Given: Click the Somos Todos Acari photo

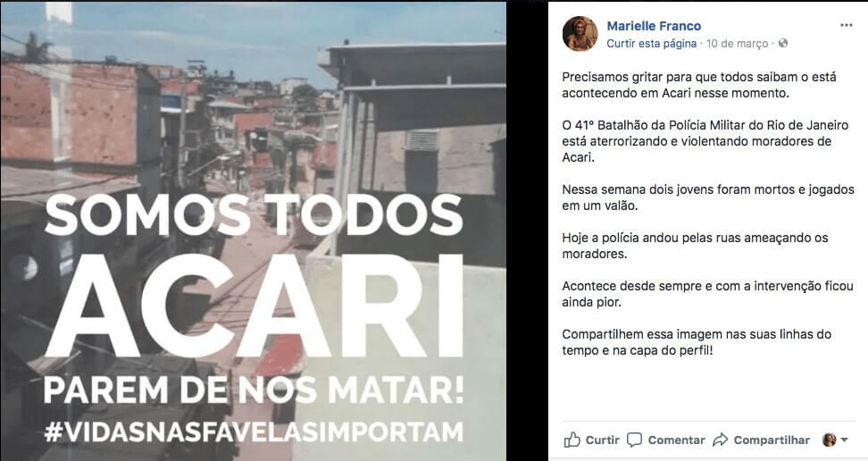Looking at the screenshot, I should point(253,231).
